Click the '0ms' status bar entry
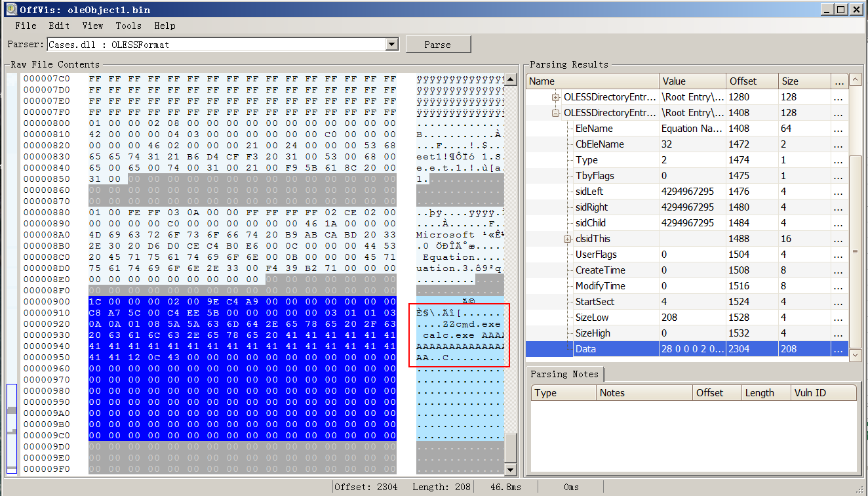The width and height of the screenshot is (868, 496). 571,487
